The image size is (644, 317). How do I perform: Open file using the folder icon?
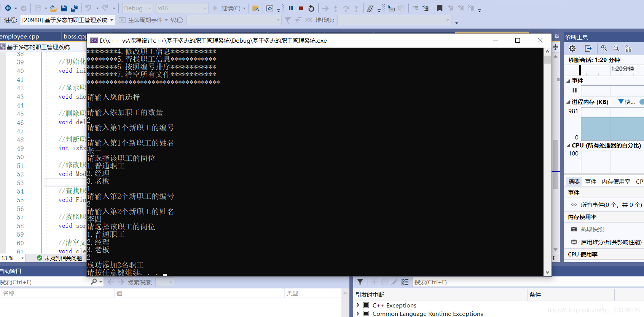pos(53,8)
